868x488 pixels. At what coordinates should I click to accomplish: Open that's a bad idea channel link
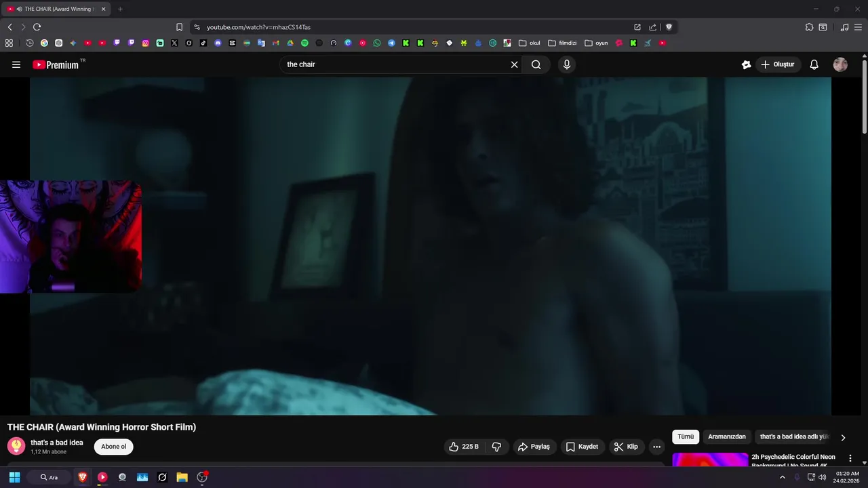[x=57, y=443]
